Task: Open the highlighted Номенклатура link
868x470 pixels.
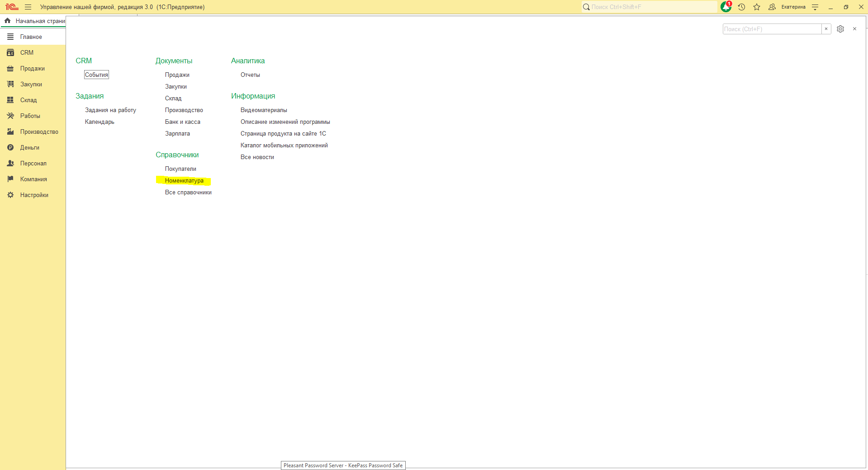Action: click(x=184, y=181)
